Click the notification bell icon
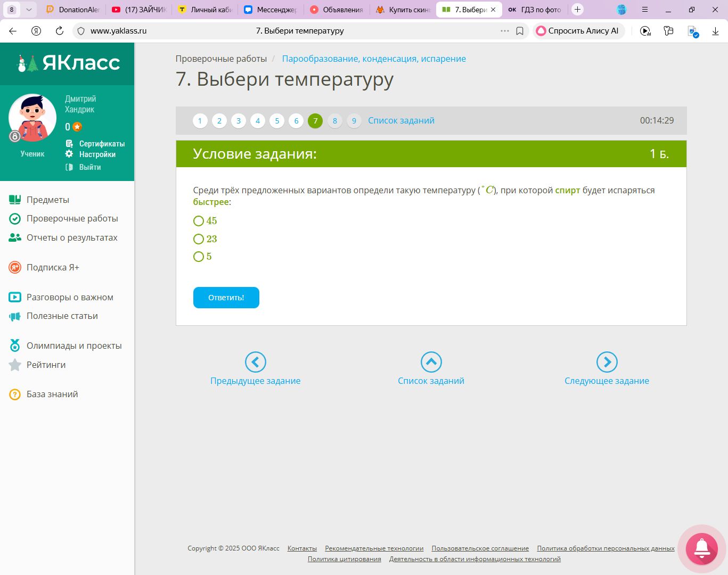 (x=701, y=548)
